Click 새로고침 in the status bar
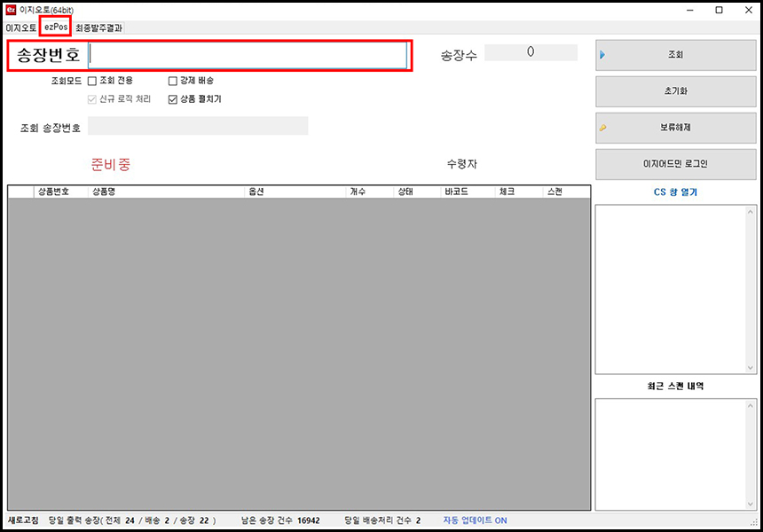This screenshot has height=532, width=763. tap(23, 520)
